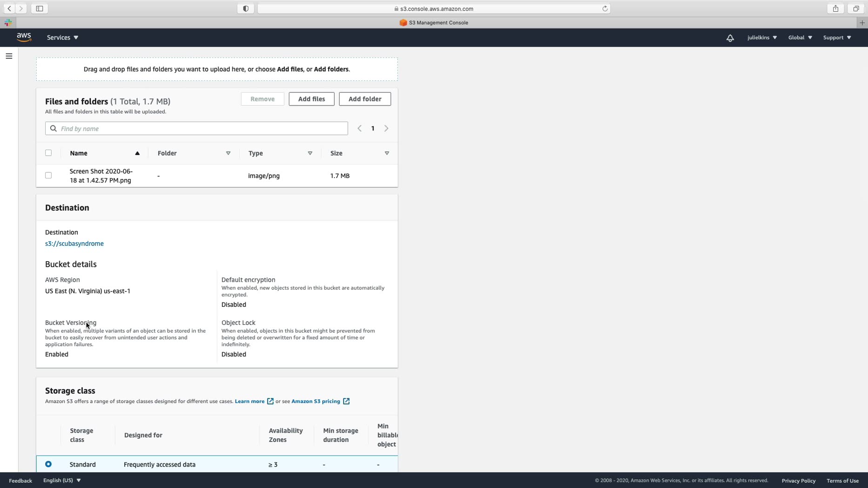
Task: Click the Add files button
Action: pos(311,99)
